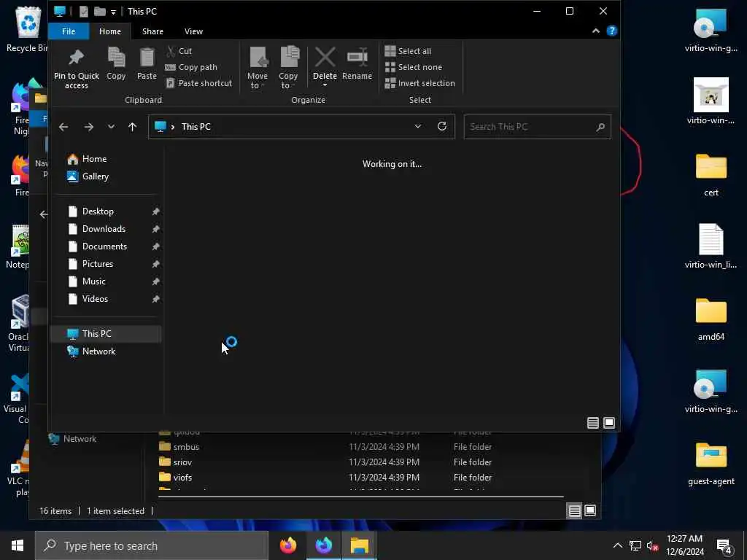
Task: Switch to the View ribbon tab
Action: tap(193, 31)
